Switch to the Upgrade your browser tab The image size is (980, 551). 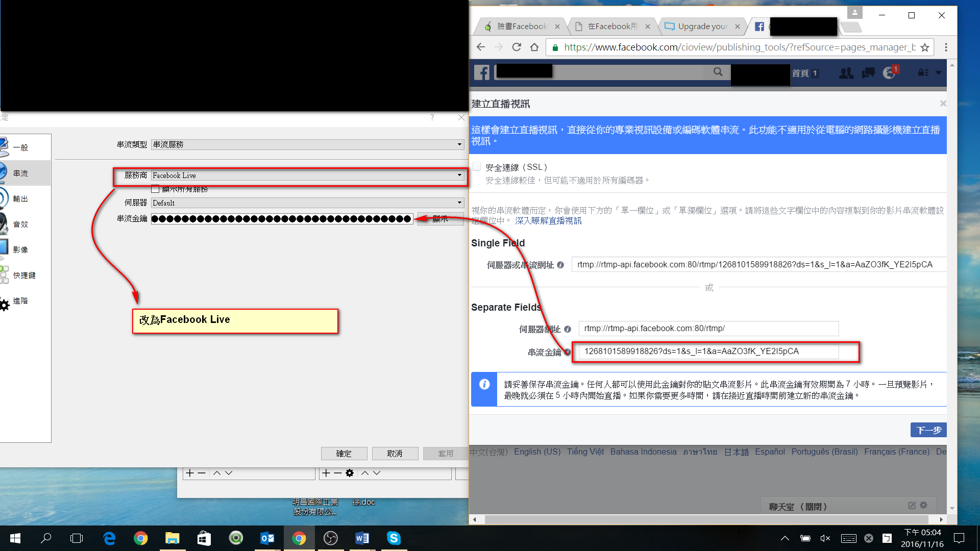703,26
